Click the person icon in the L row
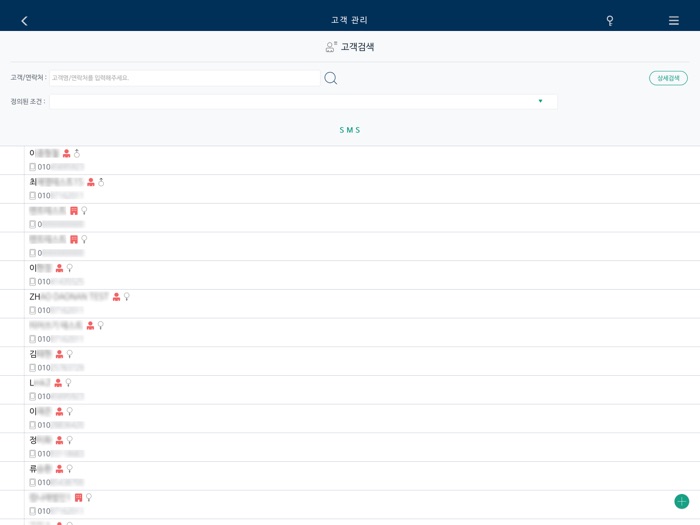Screen dimensions: 700x525 coord(58,383)
